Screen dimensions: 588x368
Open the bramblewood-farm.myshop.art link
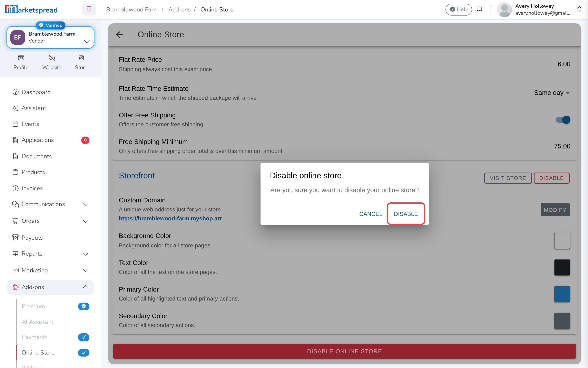pos(170,218)
